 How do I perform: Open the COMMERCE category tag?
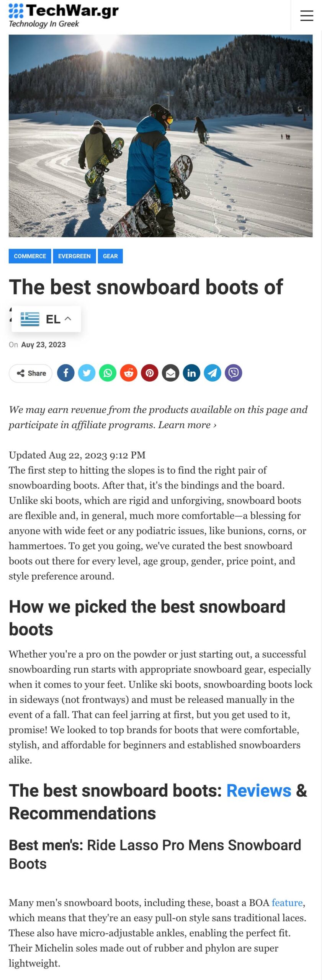tap(30, 256)
